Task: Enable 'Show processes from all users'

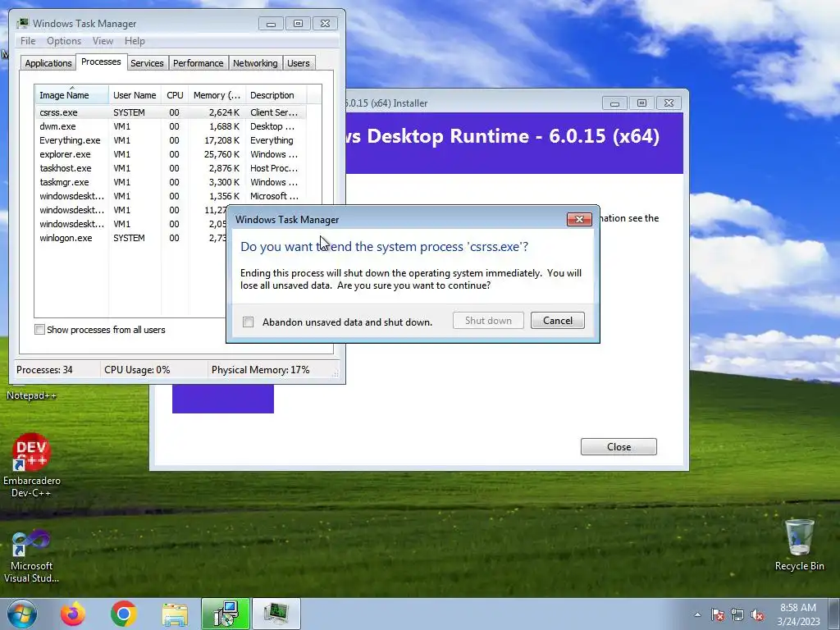Action: pos(39,330)
